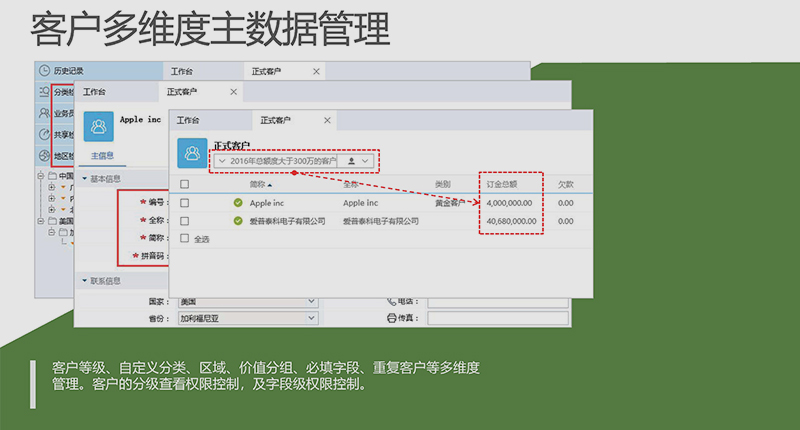This screenshot has width=800, height=430.
Task: Click green status icon of the Apple inc row
Action: tap(238, 203)
